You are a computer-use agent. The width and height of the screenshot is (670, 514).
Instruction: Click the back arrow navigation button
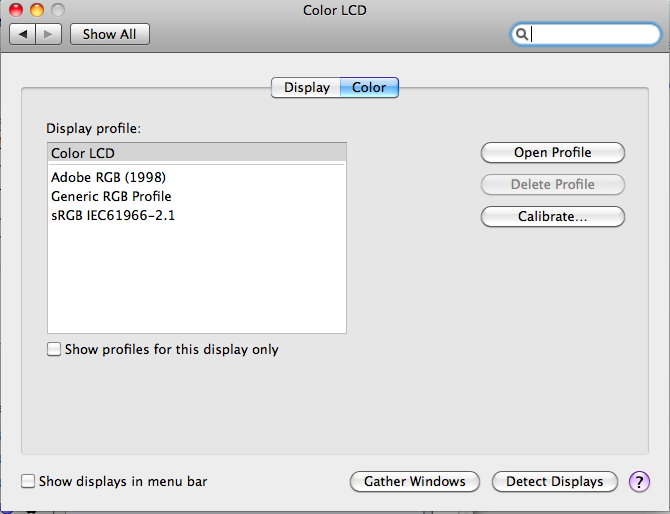23,34
